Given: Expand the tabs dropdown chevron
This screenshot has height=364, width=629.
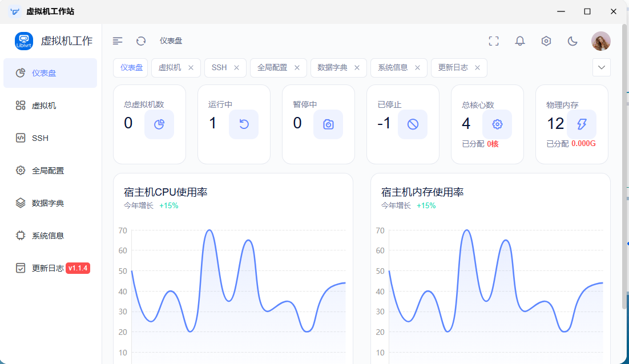Looking at the screenshot, I should point(602,67).
